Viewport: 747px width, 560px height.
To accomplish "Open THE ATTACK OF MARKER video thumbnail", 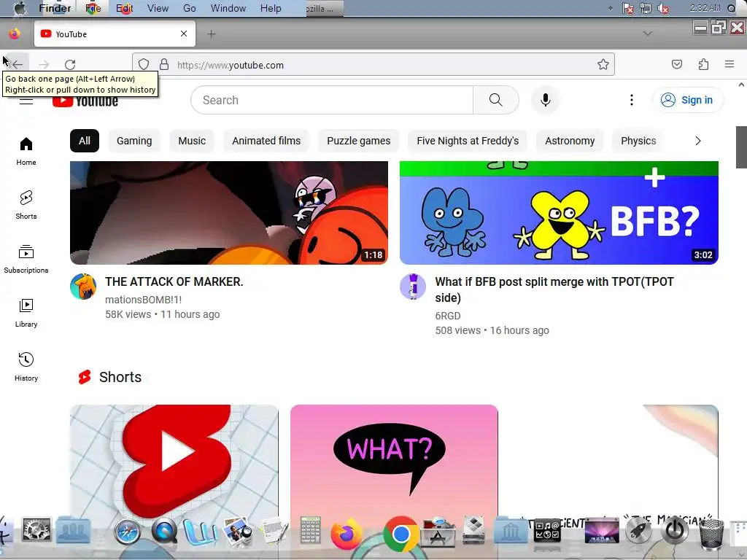I will coord(229,213).
